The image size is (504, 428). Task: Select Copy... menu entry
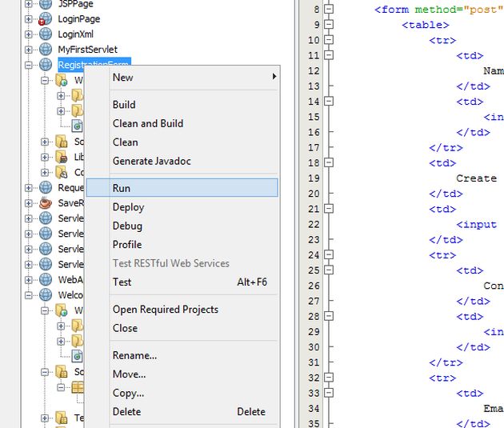[182, 393]
